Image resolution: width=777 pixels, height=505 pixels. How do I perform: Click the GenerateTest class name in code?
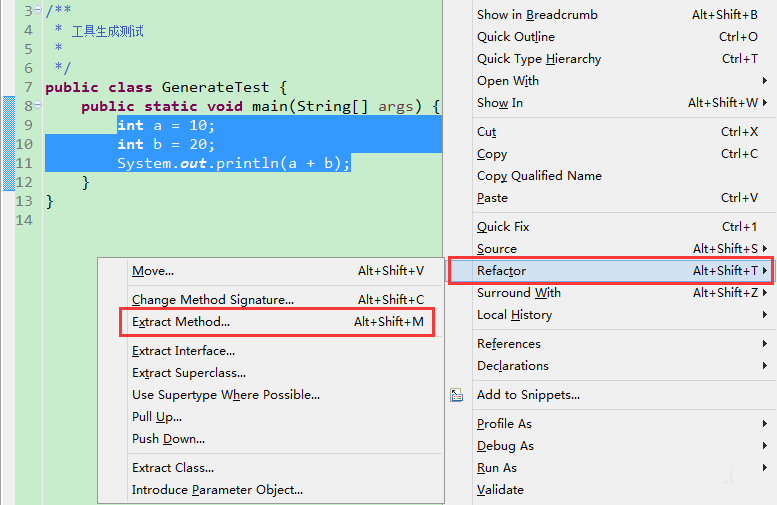pos(216,87)
